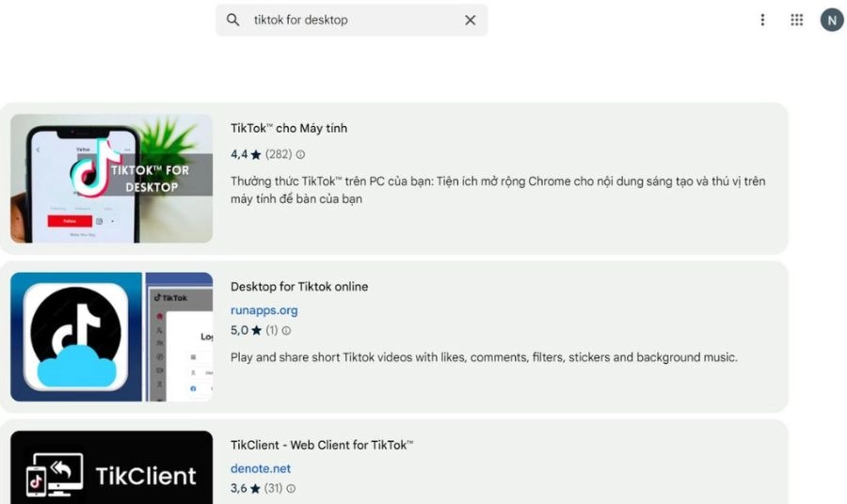
Task: Clear the search box with the X icon
Action: [470, 20]
